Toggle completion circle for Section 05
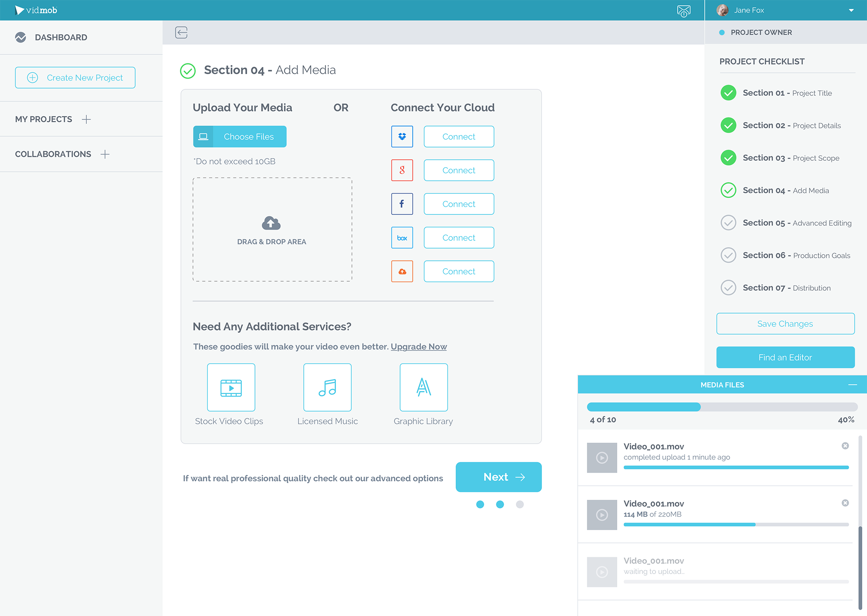 (729, 223)
